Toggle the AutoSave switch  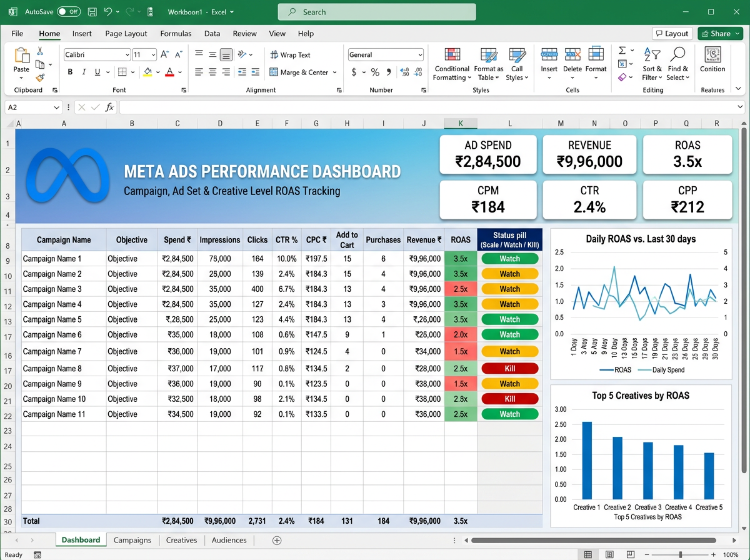click(x=68, y=12)
